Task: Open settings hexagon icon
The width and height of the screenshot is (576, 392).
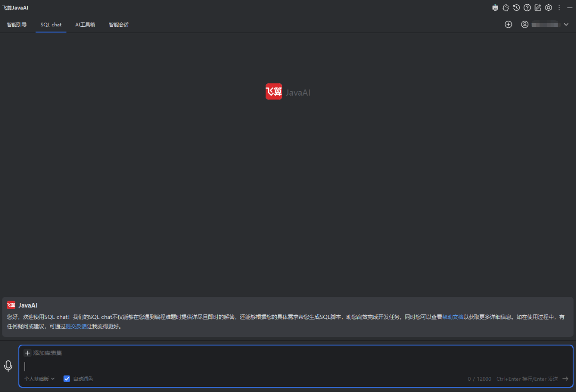Action: (549, 8)
